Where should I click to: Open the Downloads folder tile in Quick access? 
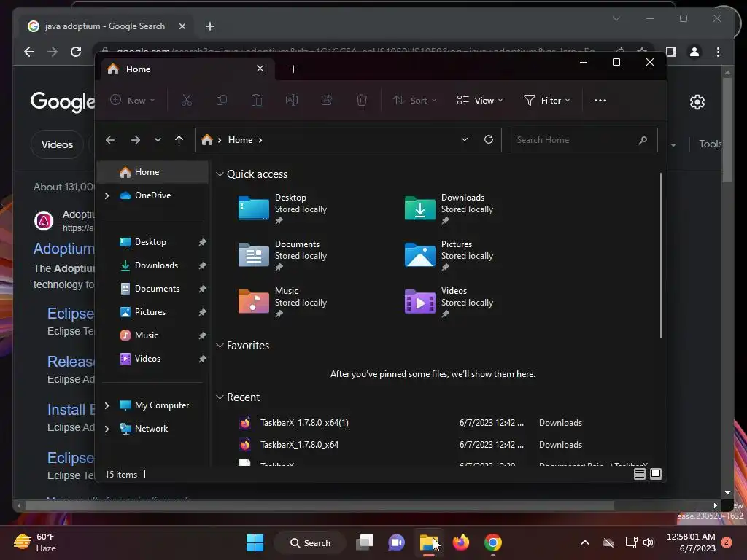click(449, 209)
